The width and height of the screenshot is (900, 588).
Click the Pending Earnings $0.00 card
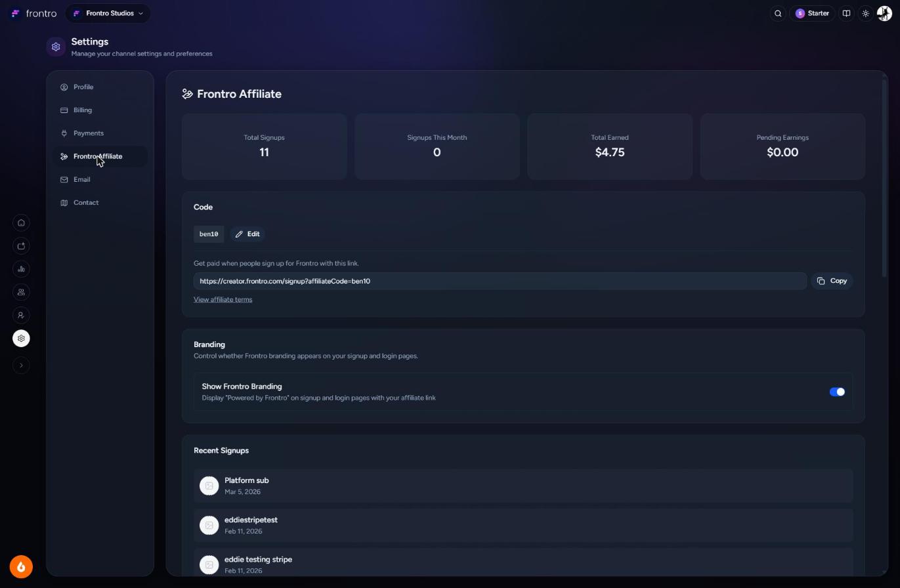[x=782, y=146]
